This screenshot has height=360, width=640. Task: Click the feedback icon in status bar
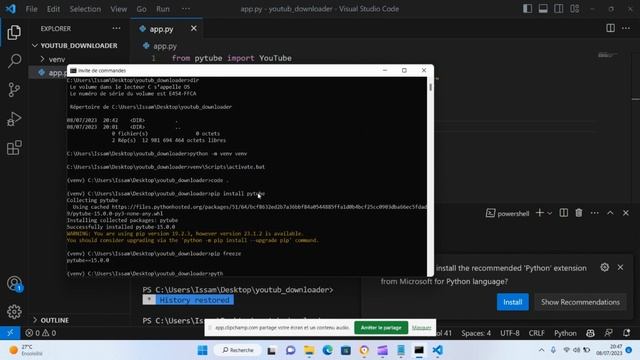[x=609, y=333]
